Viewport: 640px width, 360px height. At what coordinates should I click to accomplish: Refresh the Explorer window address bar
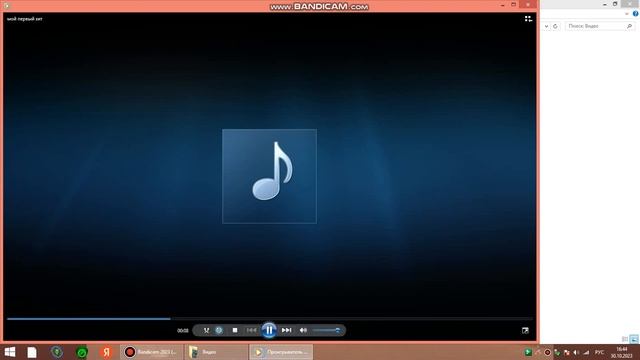(555, 26)
